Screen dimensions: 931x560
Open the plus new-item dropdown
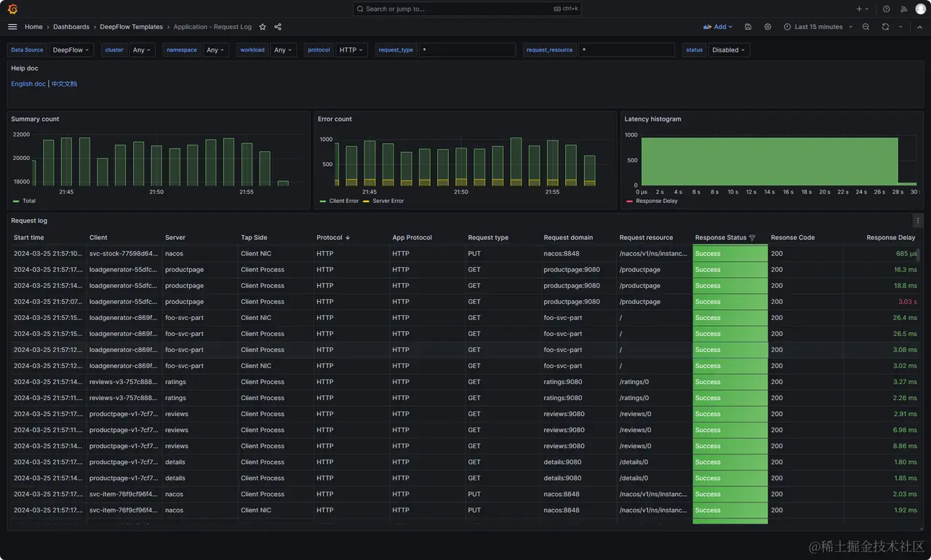[862, 9]
